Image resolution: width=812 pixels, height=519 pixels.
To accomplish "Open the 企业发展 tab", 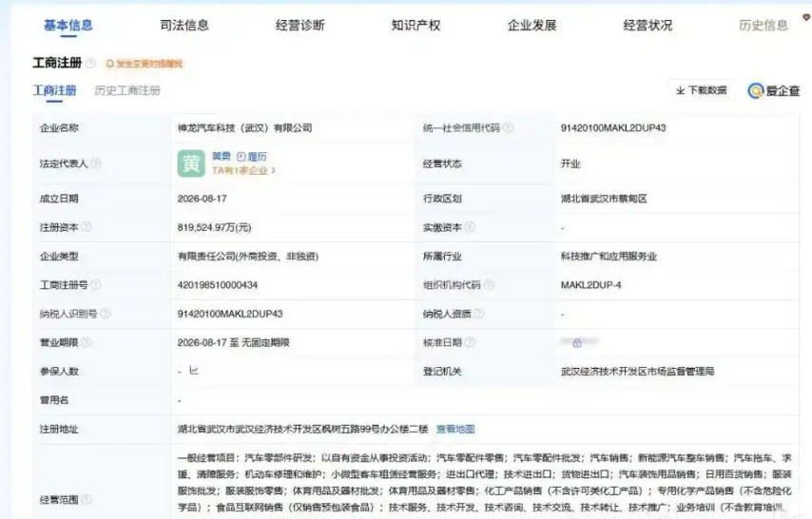I will (532, 25).
